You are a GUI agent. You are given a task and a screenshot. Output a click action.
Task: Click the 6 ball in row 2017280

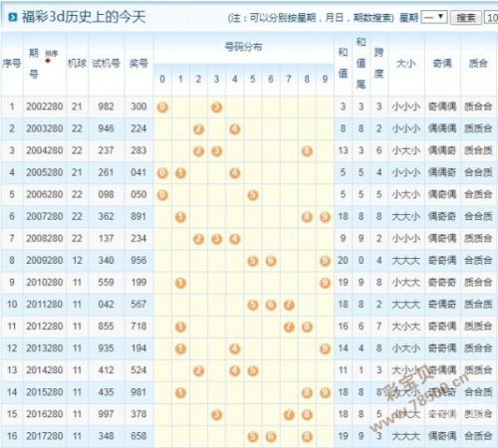tap(271, 437)
